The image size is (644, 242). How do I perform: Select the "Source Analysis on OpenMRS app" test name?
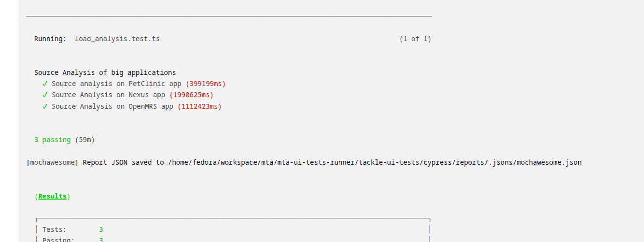coord(112,107)
